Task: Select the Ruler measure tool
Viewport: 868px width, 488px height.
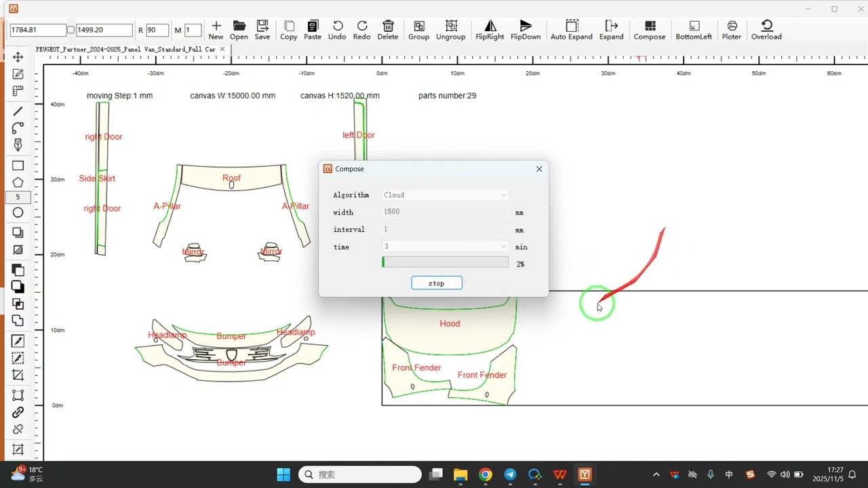Action: pyautogui.click(x=18, y=91)
